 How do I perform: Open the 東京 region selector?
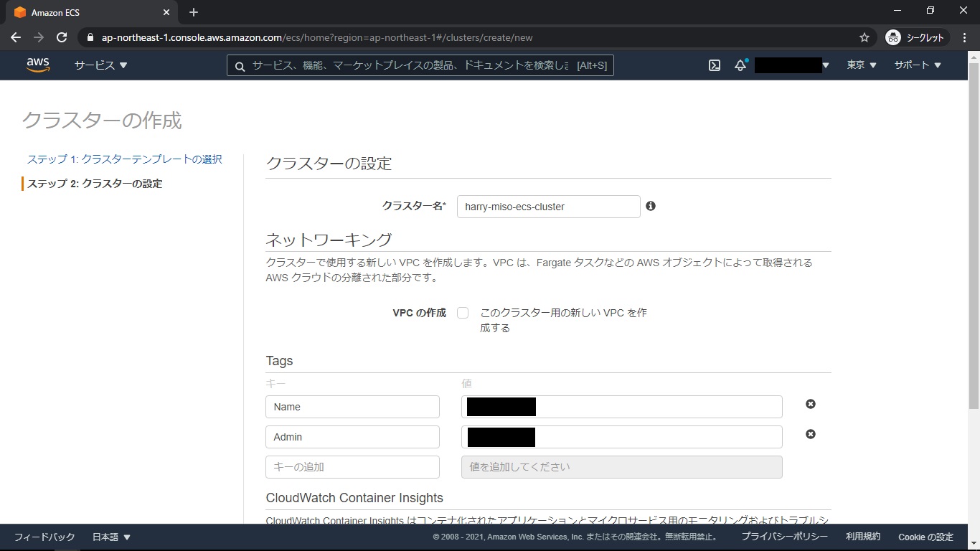click(861, 65)
